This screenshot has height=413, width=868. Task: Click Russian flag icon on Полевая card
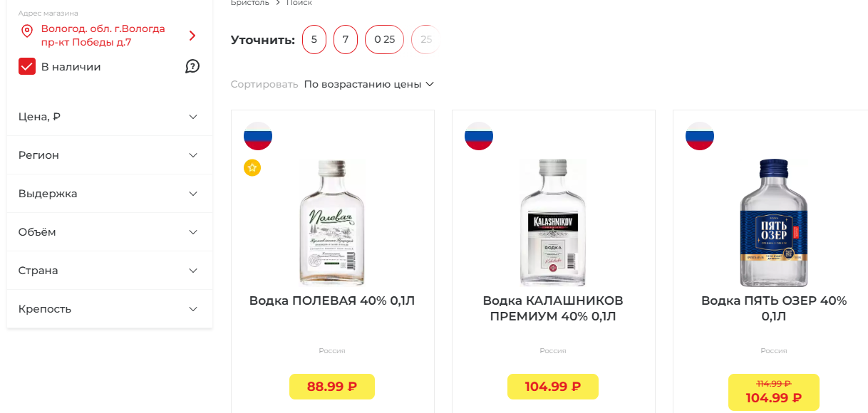pyautogui.click(x=258, y=136)
